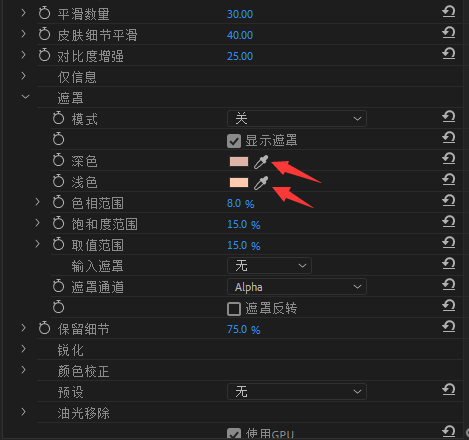This screenshot has width=469, height=440.
Task: Uncheck the 显示遮罩 checkbox
Action: click(234, 141)
